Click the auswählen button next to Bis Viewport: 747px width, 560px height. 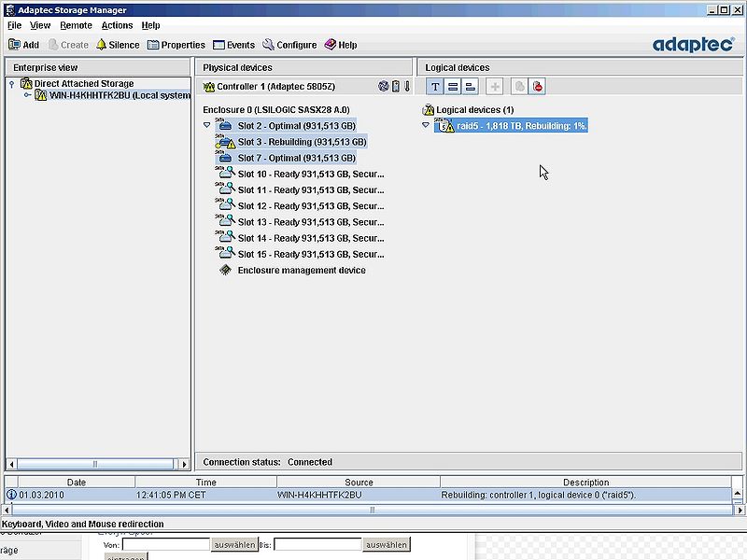386,545
